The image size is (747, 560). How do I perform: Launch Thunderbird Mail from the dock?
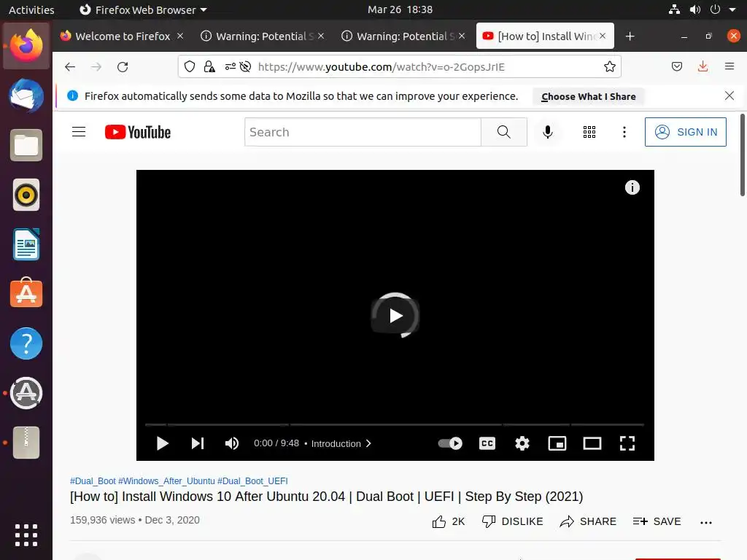tap(26, 96)
